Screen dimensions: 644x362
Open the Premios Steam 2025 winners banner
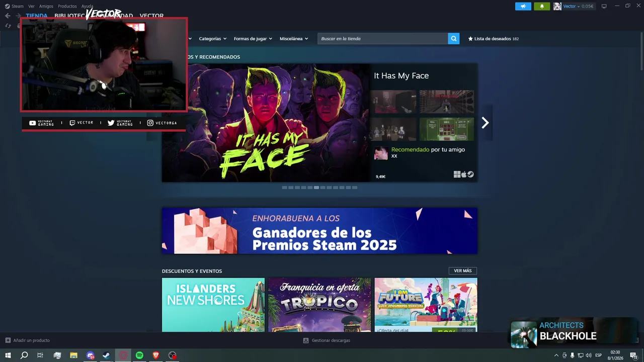pos(319,231)
